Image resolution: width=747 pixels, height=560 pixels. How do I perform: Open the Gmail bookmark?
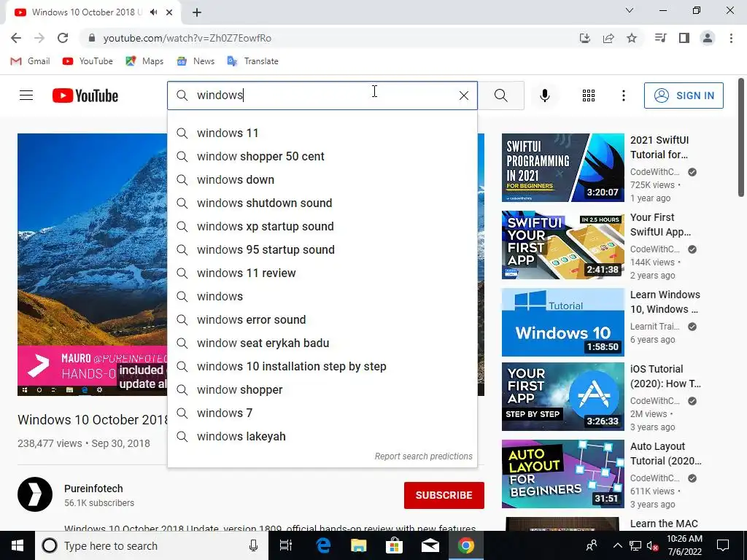click(31, 61)
